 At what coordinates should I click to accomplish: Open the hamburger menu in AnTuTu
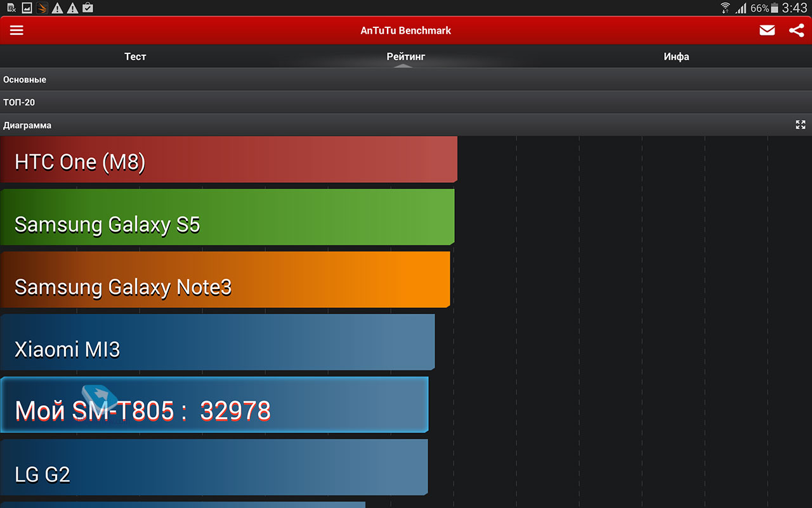point(16,30)
